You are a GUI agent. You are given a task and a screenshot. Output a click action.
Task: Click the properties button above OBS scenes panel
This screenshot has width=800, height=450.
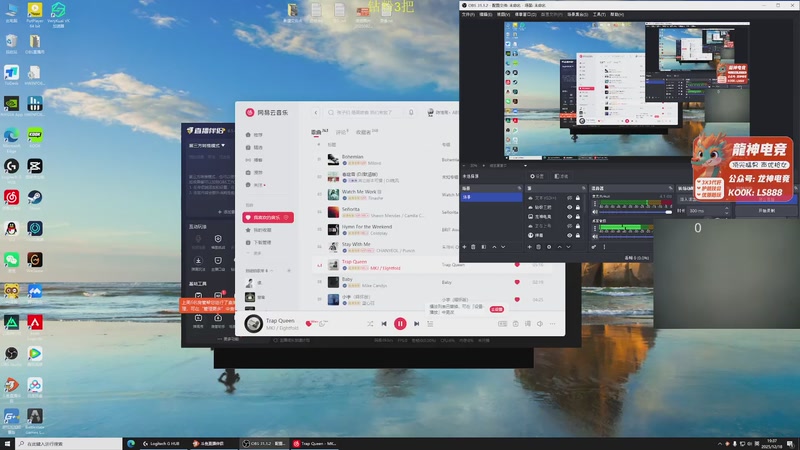click(537, 176)
